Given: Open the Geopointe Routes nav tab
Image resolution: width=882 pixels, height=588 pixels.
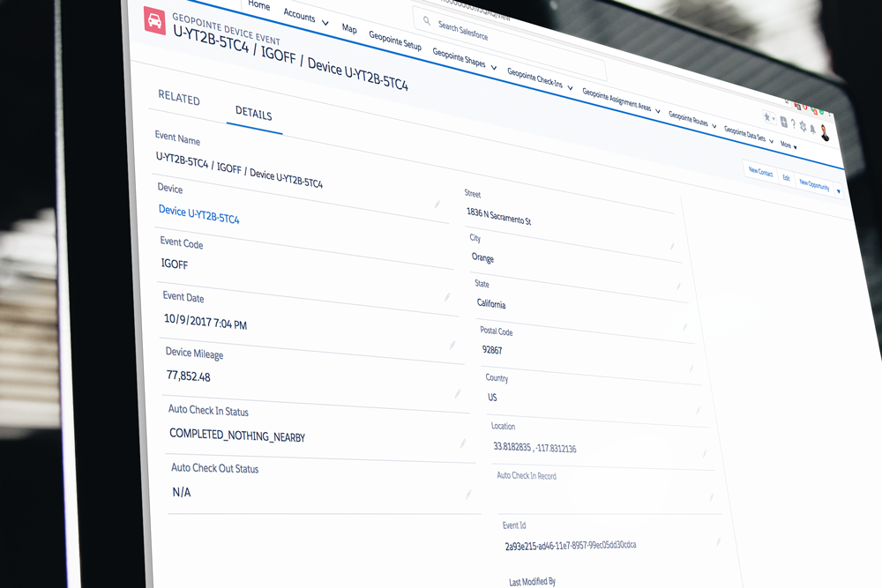Looking at the screenshot, I should tap(688, 119).
